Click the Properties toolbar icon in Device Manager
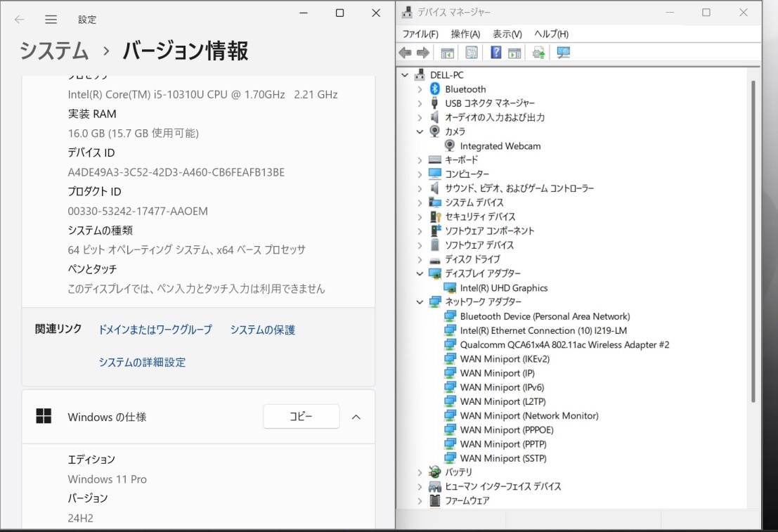Image resolution: width=778 pixels, height=532 pixels. click(472, 53)
